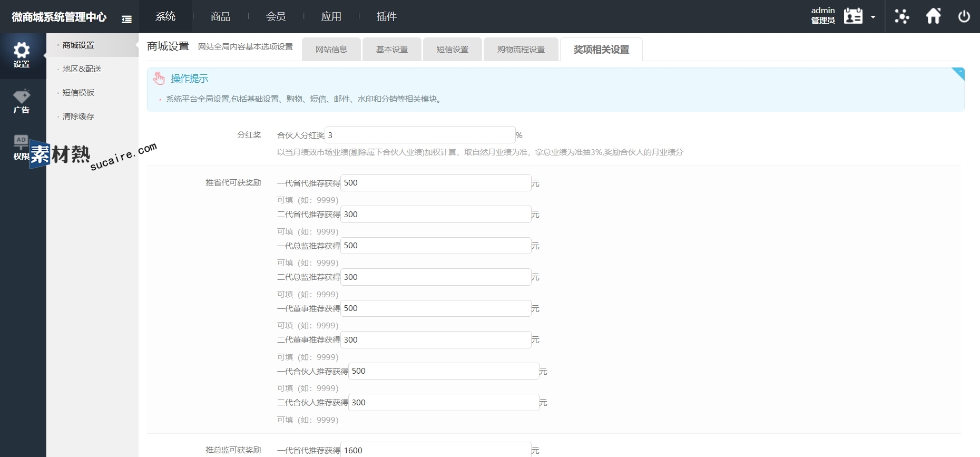Click the 分红奖 label
The height and width of the screenshot is (457, 980).
tap(249, 135)
